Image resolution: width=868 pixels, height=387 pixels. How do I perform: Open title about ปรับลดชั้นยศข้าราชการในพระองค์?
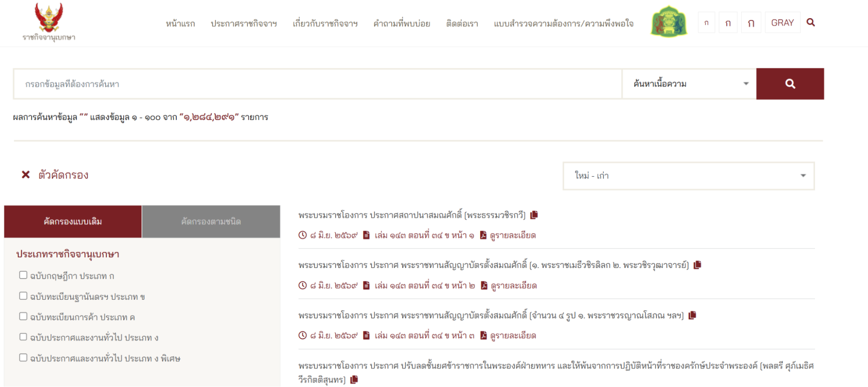(556, 372)
